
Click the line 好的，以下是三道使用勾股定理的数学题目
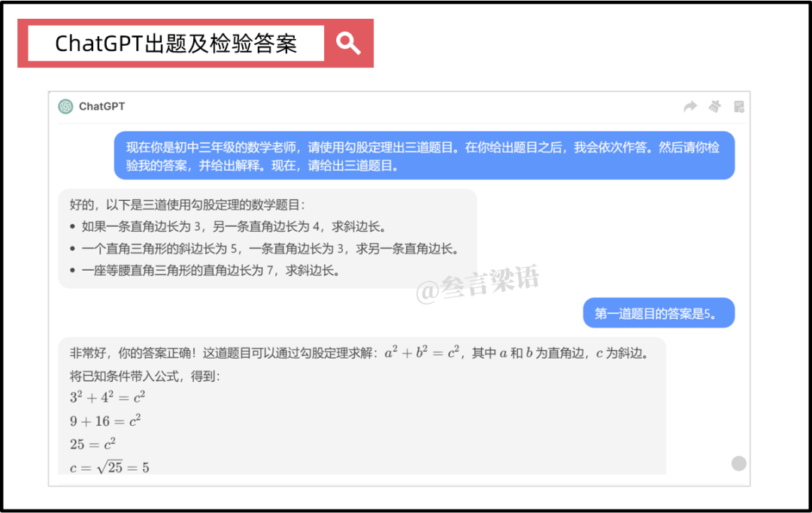tap(187, 205)
